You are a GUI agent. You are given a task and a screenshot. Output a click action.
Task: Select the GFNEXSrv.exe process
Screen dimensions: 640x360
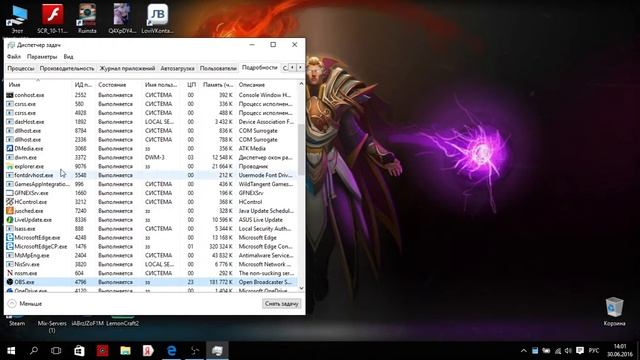click(x=151, y=193)
